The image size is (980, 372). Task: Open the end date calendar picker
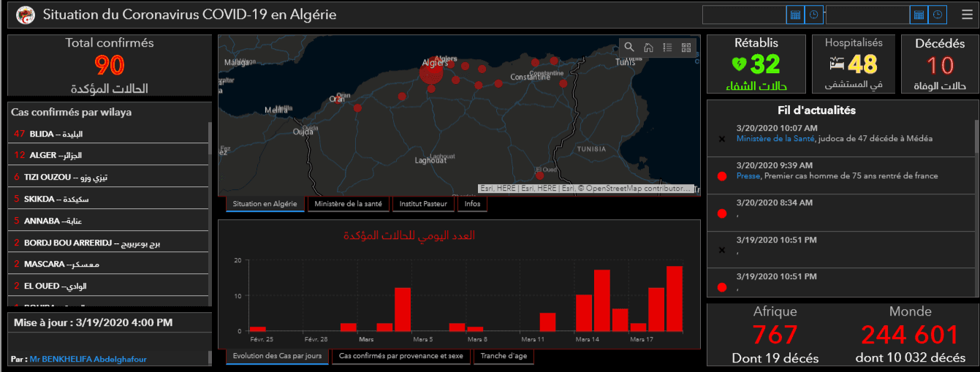pyautogui.click(x=919, y=15)
